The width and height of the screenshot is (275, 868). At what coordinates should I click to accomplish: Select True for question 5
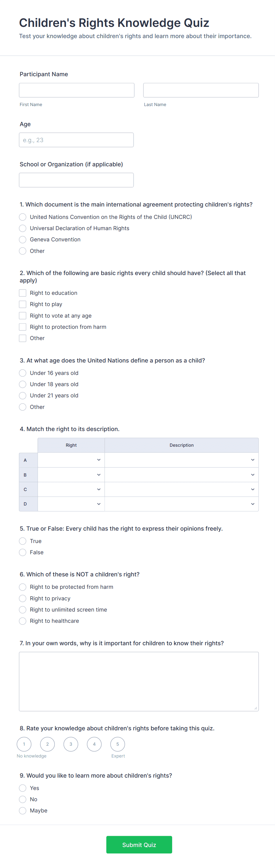pos(22,541)
